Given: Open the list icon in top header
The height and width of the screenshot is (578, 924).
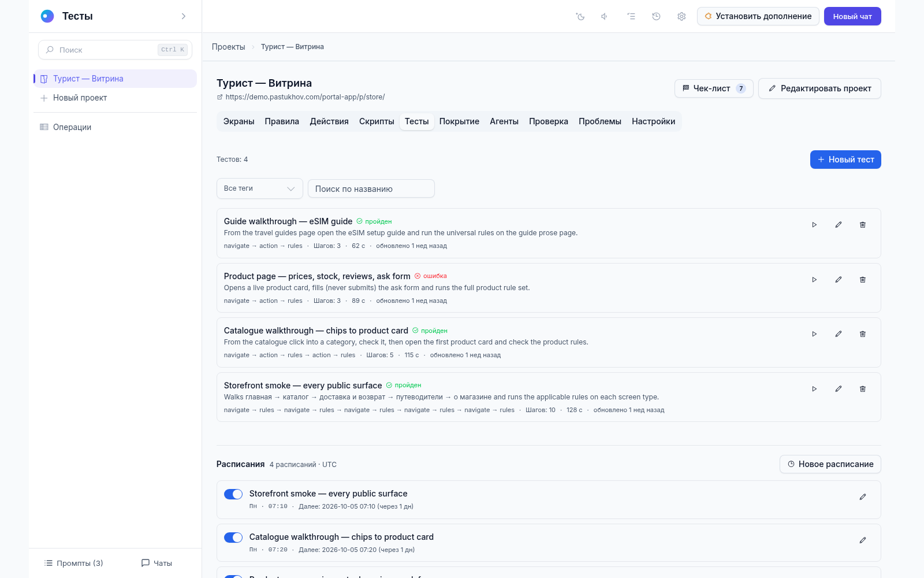Looking at the screenshot, I should pos(631,16).
